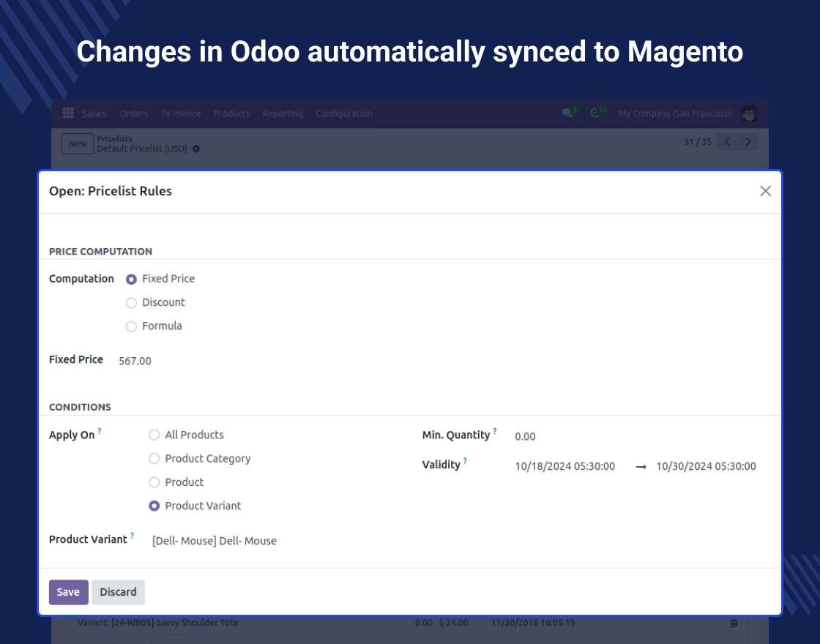
Task: Select Discount computation
Action: click(131, 303)
